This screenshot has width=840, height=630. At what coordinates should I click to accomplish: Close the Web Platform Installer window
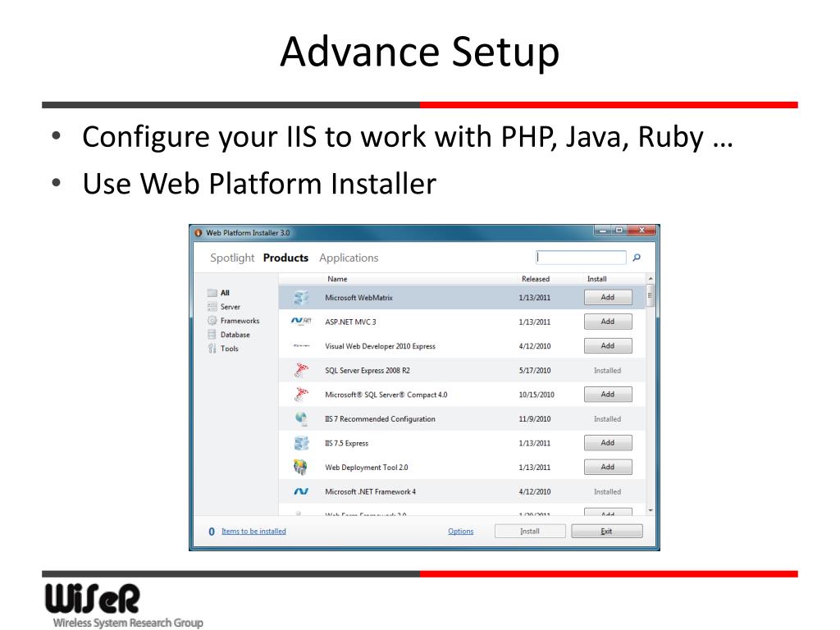[x=641, y=231]
